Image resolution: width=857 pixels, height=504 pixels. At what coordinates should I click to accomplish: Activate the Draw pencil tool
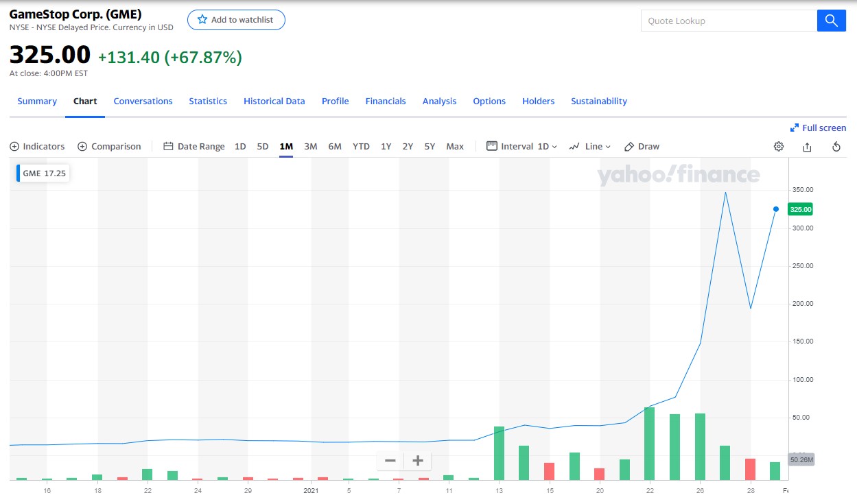point(642,146)
